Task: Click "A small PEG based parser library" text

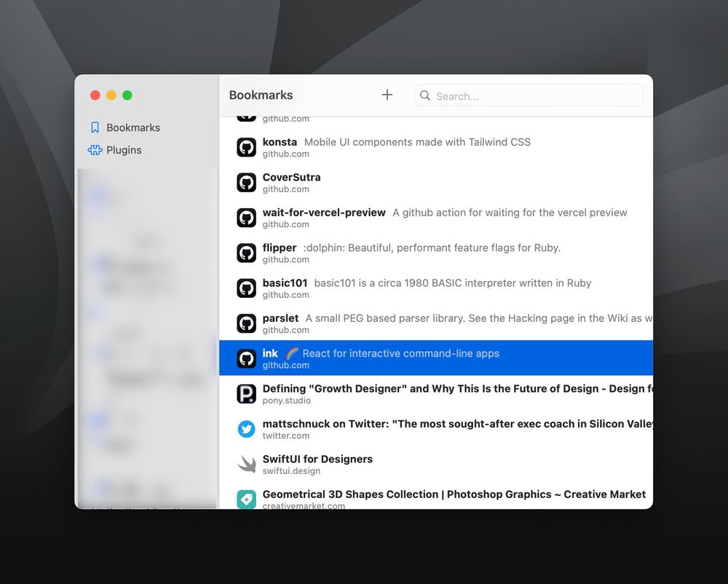Action: click(x=479, y=318)
